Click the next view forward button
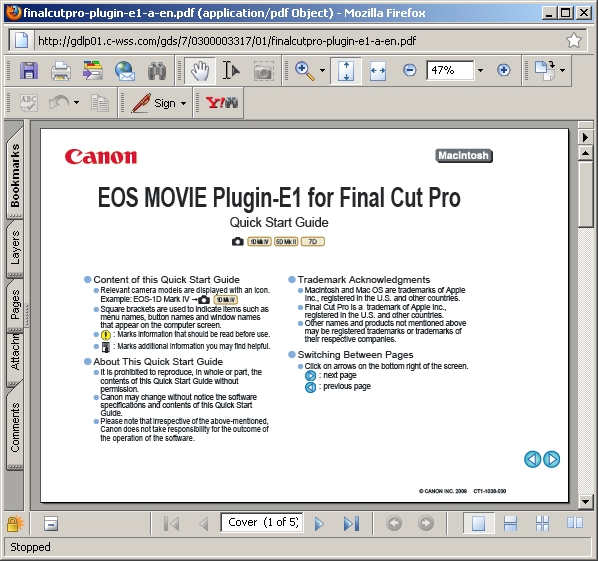The width and height of the screenshot is (598, 561). point(426,523)
